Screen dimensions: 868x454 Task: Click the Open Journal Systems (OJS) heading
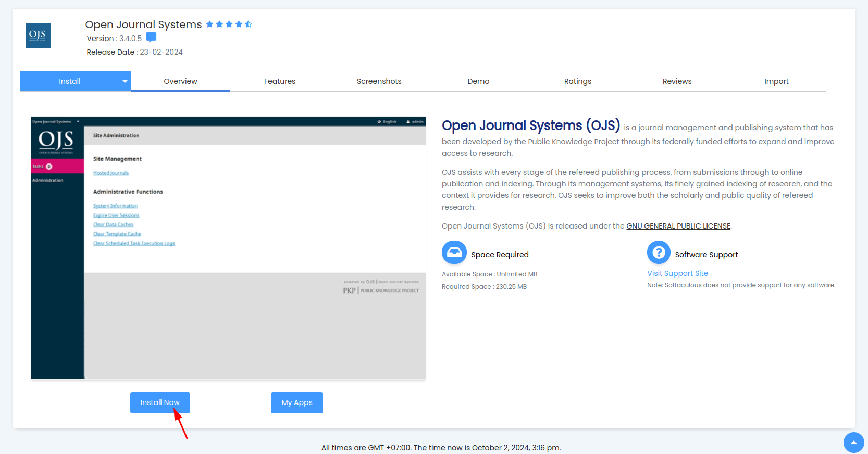[531, 125]
